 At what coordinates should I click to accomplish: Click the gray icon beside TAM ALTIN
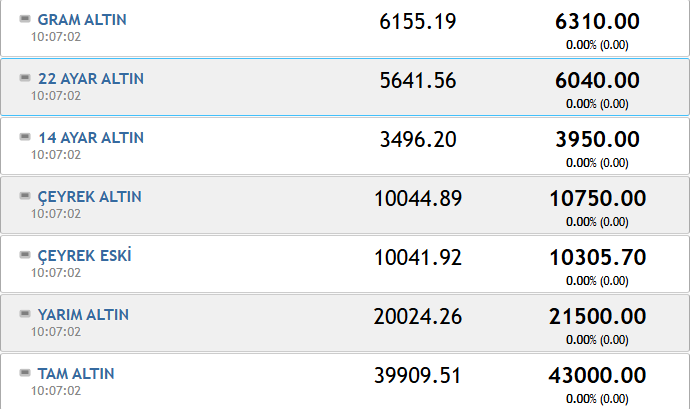tap(25, 373)
